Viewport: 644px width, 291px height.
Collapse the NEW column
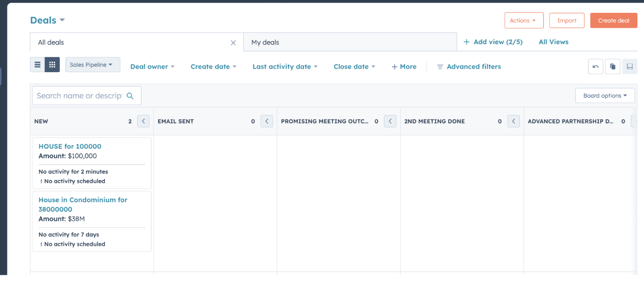coord(143,121)
